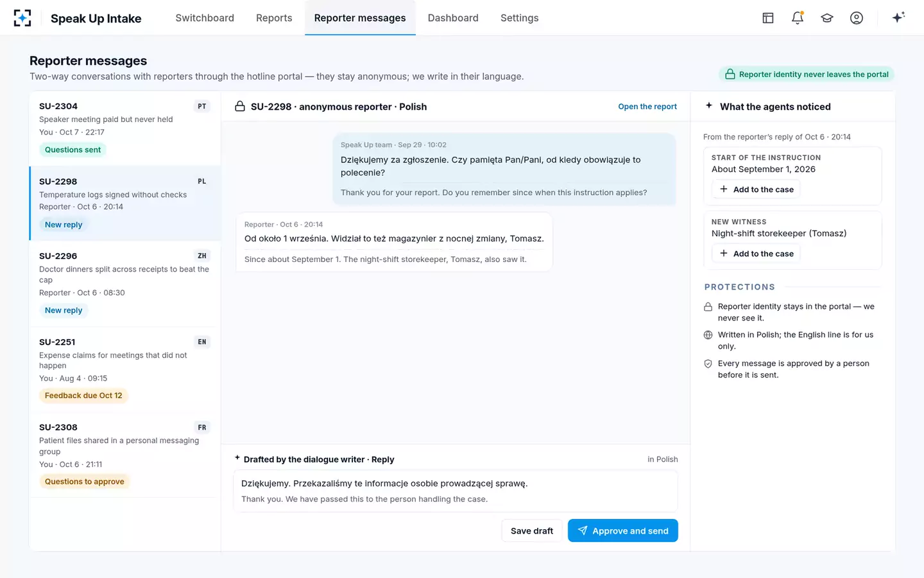Click Approve and send
This screenshot has height=578, width=924.
click(623, 530)
